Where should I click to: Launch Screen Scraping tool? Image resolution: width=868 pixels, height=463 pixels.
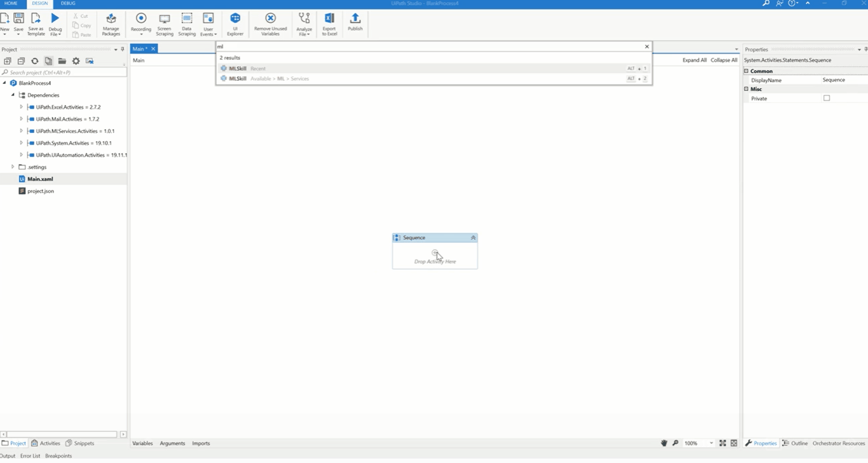pos(165,24)
